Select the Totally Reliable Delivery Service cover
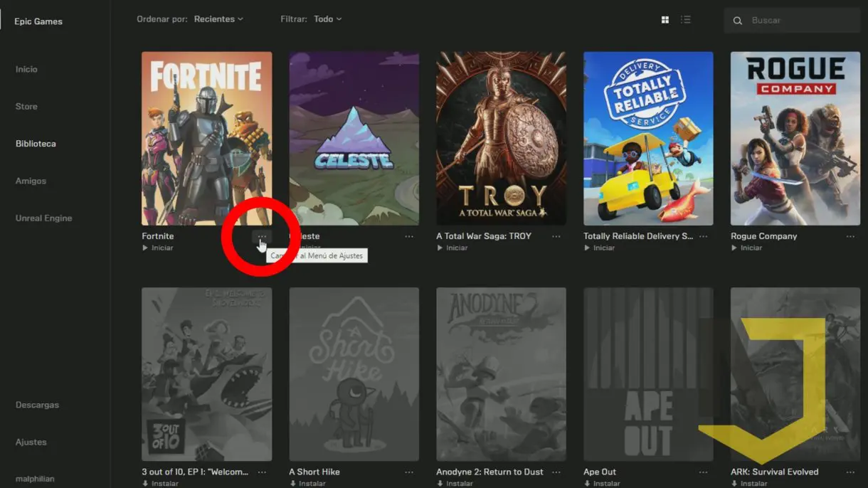 (649, 138)
